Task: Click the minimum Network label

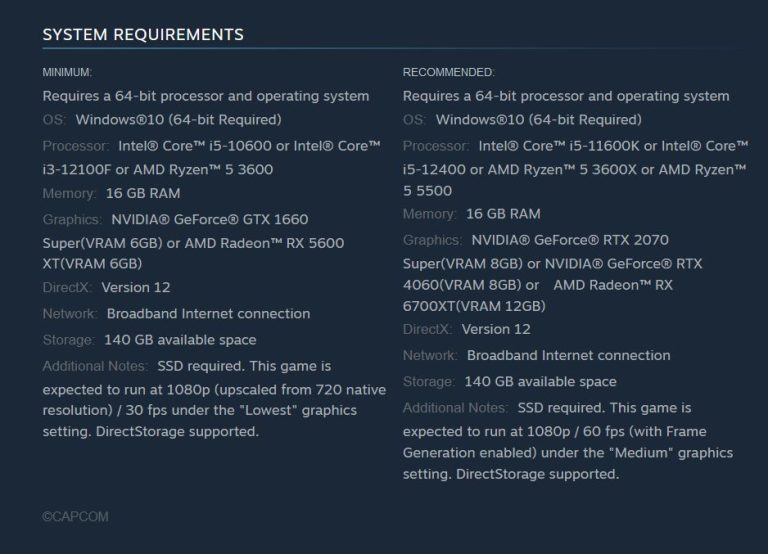Action: (x=70, y=314)
